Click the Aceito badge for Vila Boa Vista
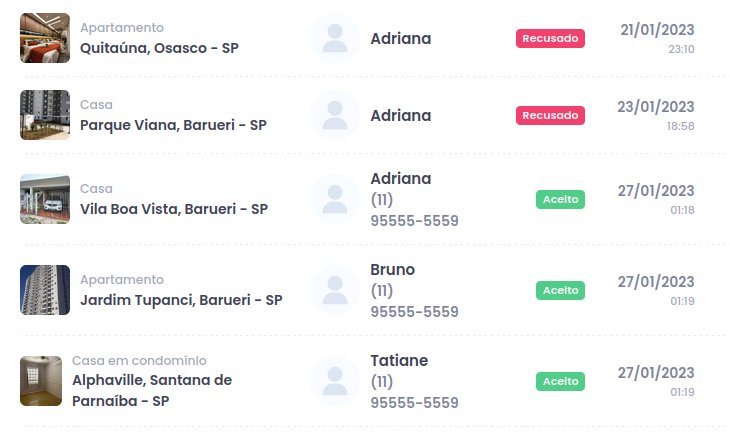 tap(560, 199)
